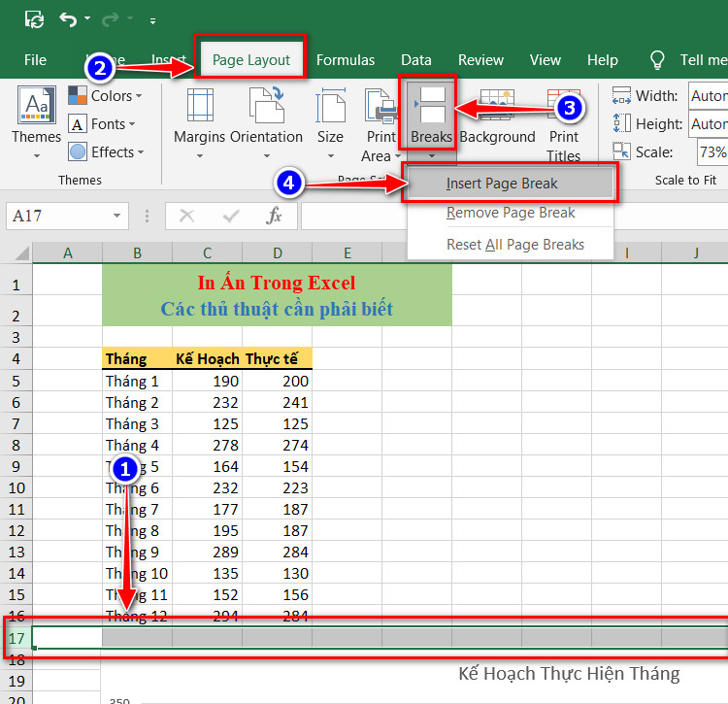Click the Scale 73% value field

[x=712, y=151]
